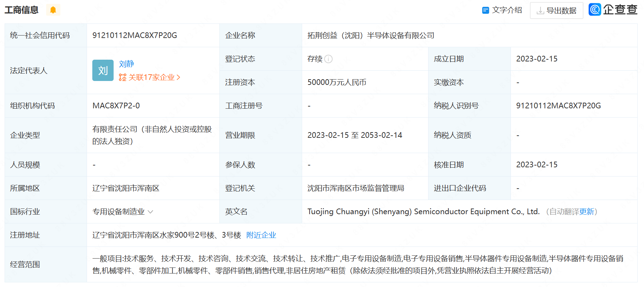
Task: Click the 人员规模 label
Action: coord(25,165)
